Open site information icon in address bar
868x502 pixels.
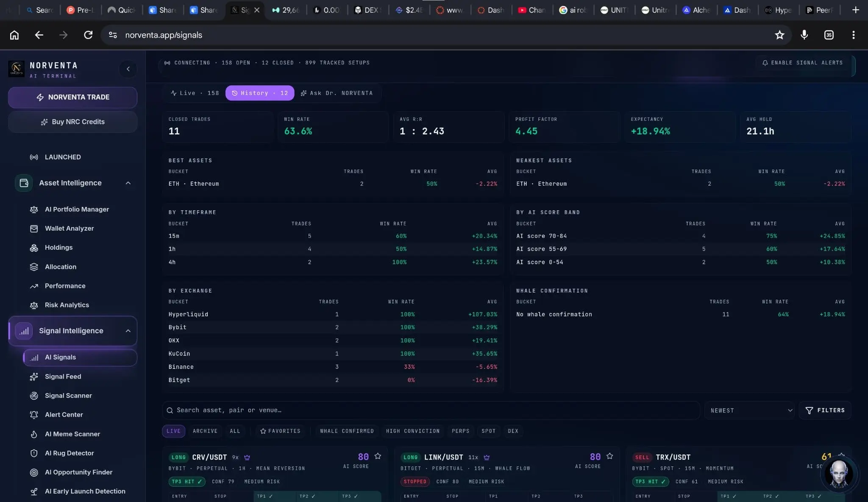pos(113,35)
